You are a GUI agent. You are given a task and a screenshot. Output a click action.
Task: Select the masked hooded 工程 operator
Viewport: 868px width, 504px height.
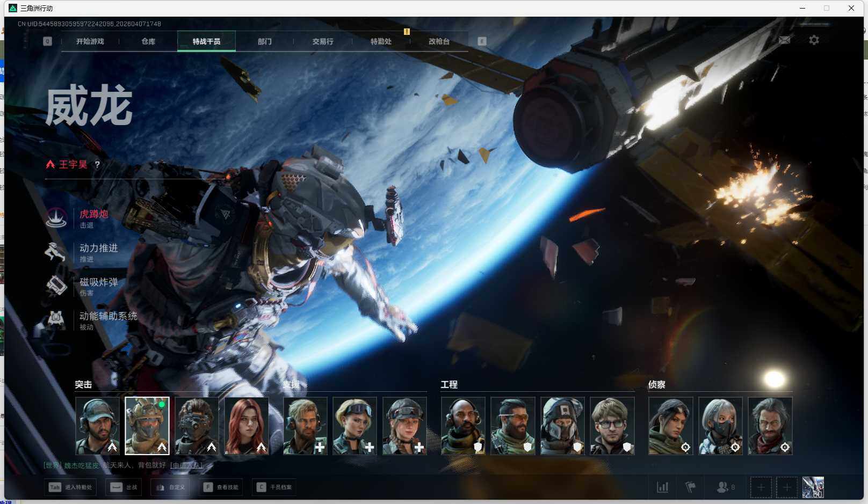coord(562,426)
